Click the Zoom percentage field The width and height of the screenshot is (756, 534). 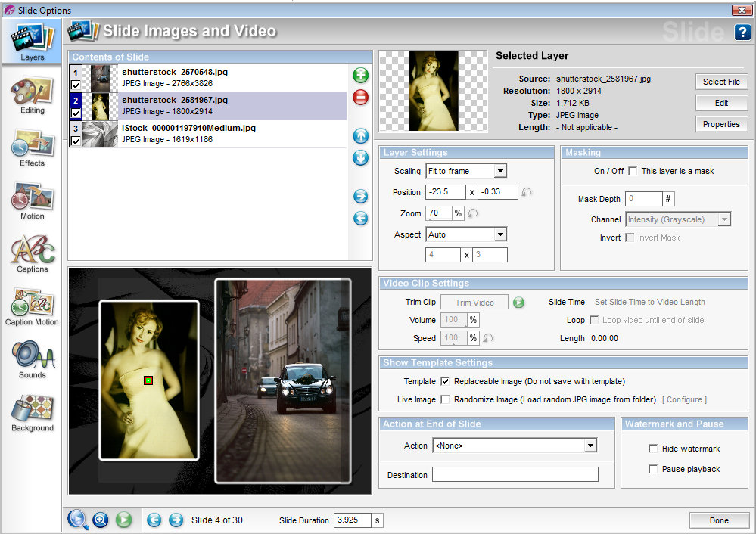pos(439,213)
